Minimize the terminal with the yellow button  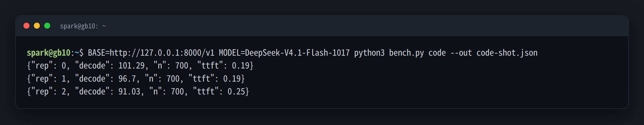pos(37,26)
